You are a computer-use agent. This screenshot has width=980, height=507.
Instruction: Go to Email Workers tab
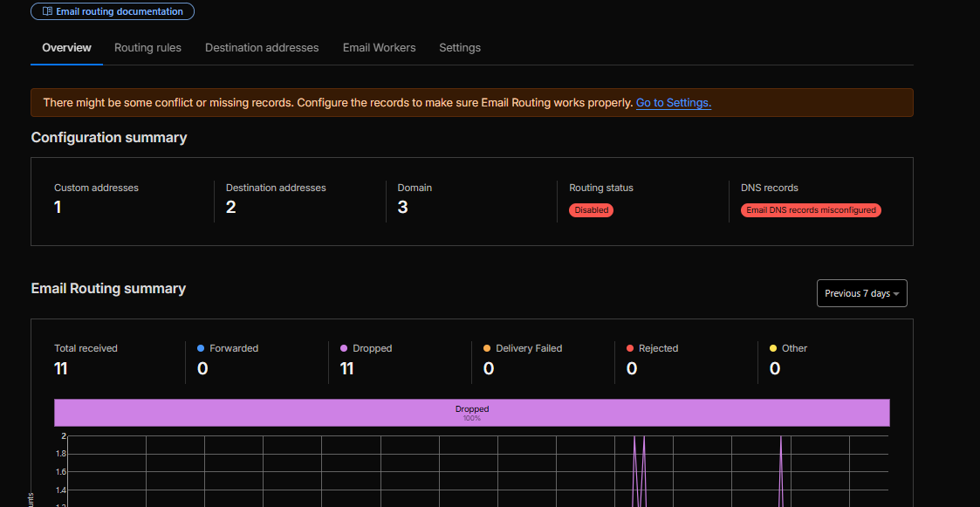379,47
